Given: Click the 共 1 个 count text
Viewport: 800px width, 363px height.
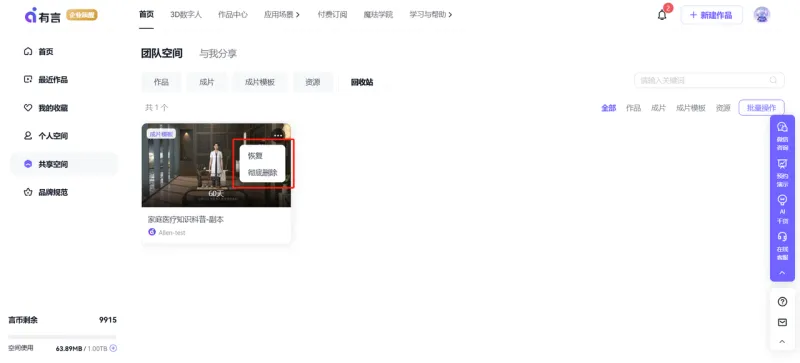Looking at the screenshot, I should coord(157,108).
